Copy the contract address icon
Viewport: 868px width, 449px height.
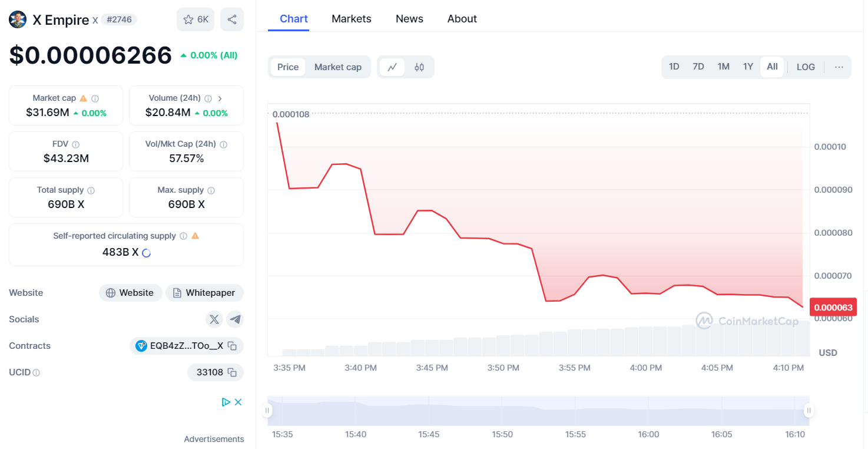(x=233, y=346)
